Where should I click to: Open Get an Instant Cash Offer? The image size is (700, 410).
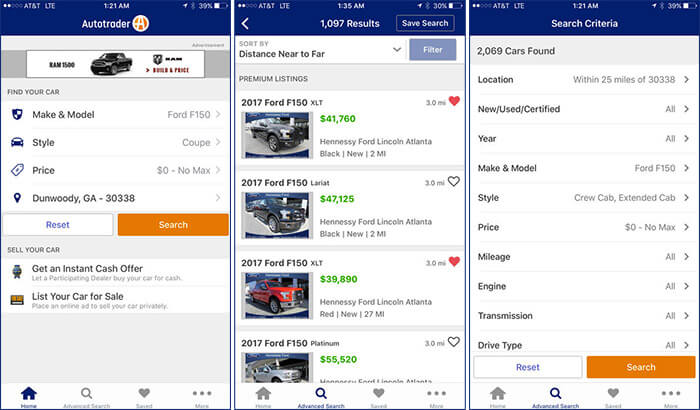pyautogui.click(x=116, y=272)
